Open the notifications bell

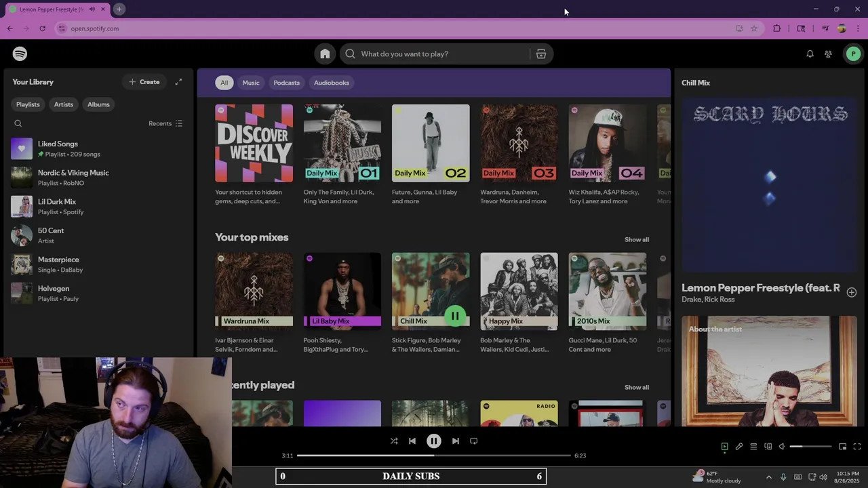(x=810, y=54)
